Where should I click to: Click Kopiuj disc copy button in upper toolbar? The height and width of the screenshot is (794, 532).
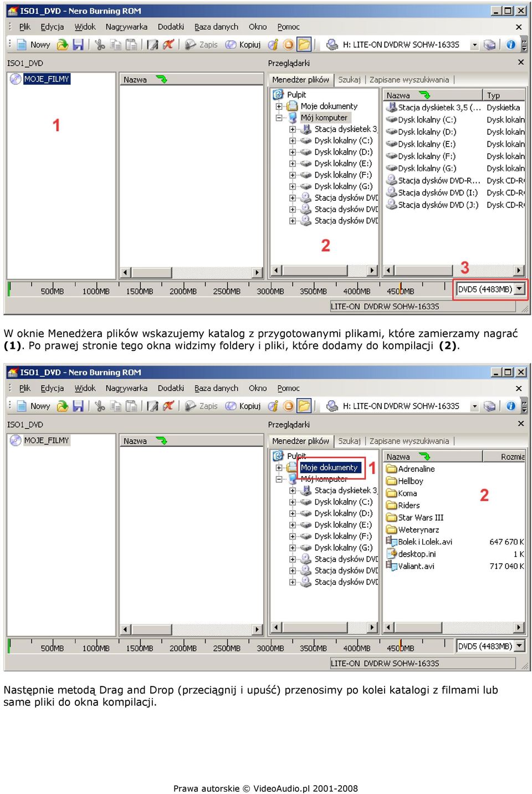pos(243,45)
